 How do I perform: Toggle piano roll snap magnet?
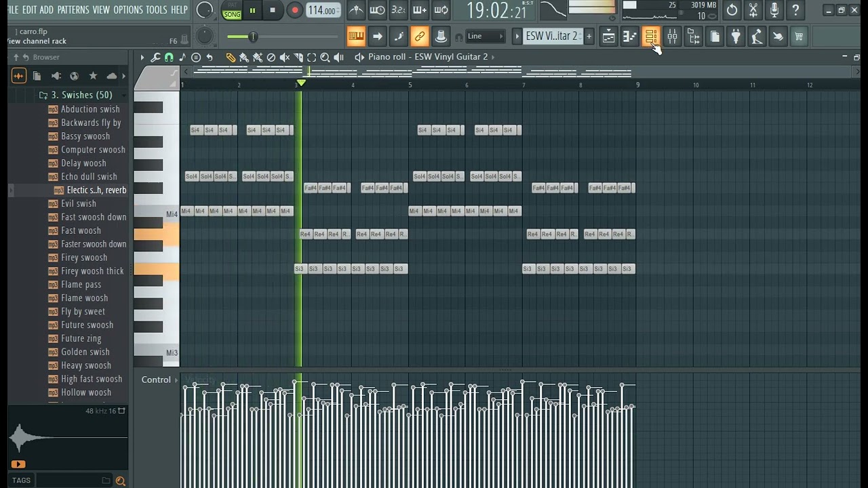pyautogui.click(x=169, y=58)
